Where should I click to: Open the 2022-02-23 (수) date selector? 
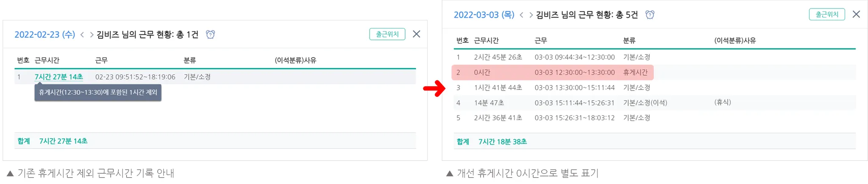tap(45, 34)
